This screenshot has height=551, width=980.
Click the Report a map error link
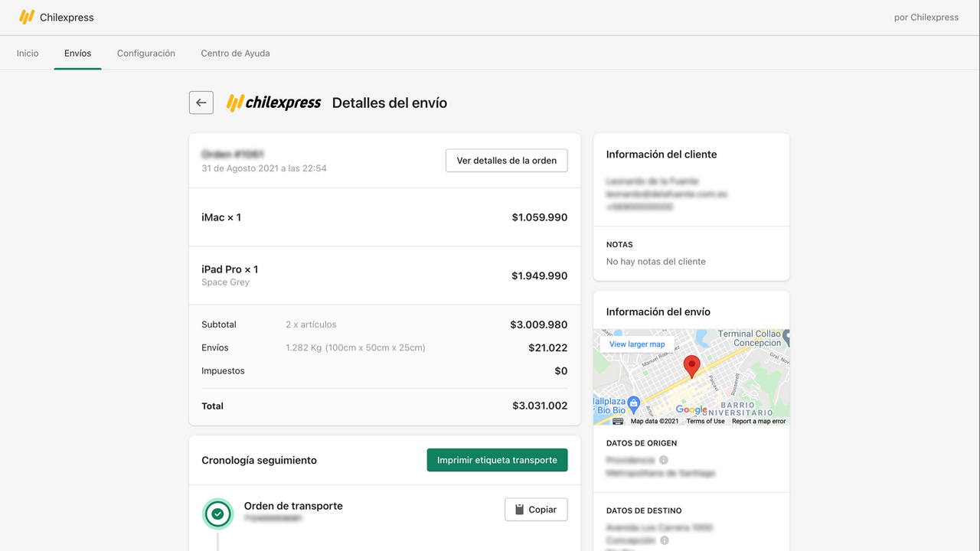(x=758, y=421)
